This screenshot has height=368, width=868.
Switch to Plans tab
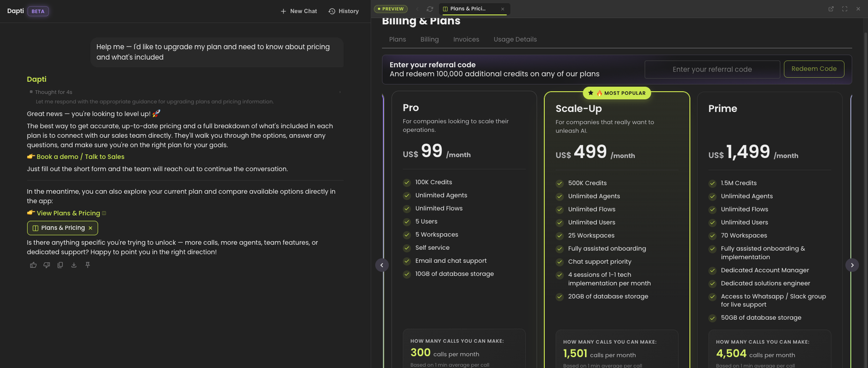(x=397, y=39)
